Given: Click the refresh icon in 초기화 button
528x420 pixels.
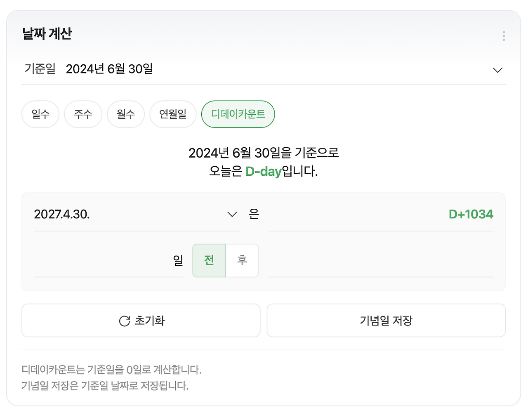Looking at the screenshot, I should tap(124, 321).
